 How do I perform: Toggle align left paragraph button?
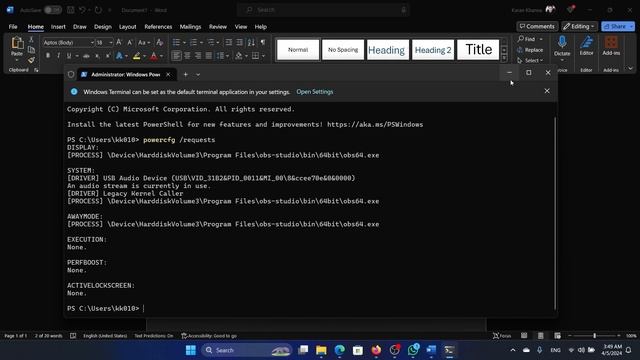176,56
